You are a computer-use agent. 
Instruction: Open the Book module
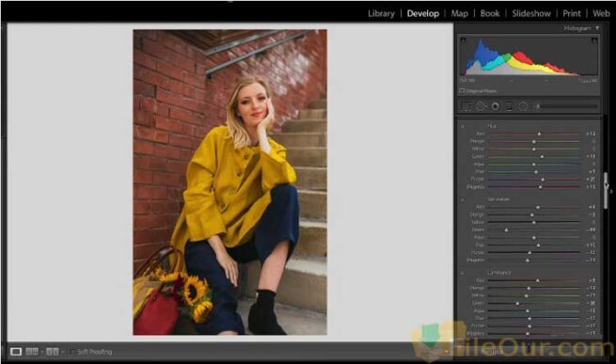point(489,13)
